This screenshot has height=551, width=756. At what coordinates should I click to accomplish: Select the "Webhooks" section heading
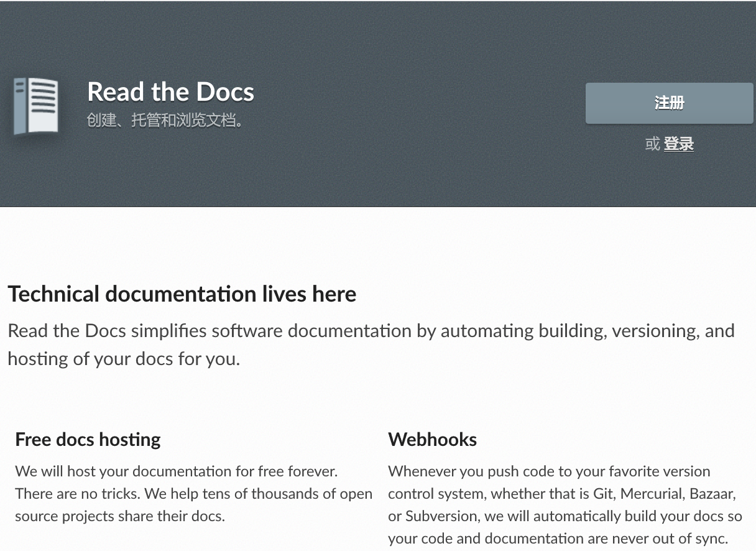[432, 440]
